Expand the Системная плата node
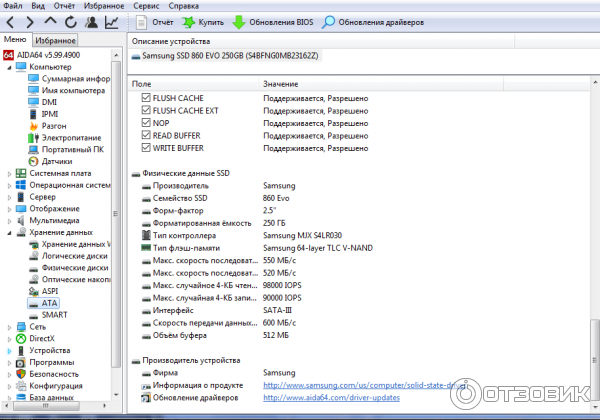Viewport: 600px width, 420px height. click(9, 174)
